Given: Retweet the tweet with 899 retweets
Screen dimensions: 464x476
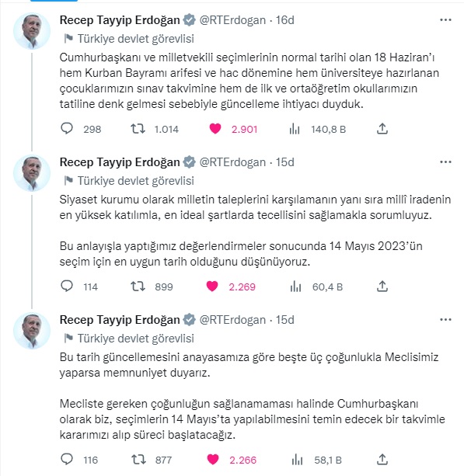Looking at the screenshot, I should (x=138, y=287).
